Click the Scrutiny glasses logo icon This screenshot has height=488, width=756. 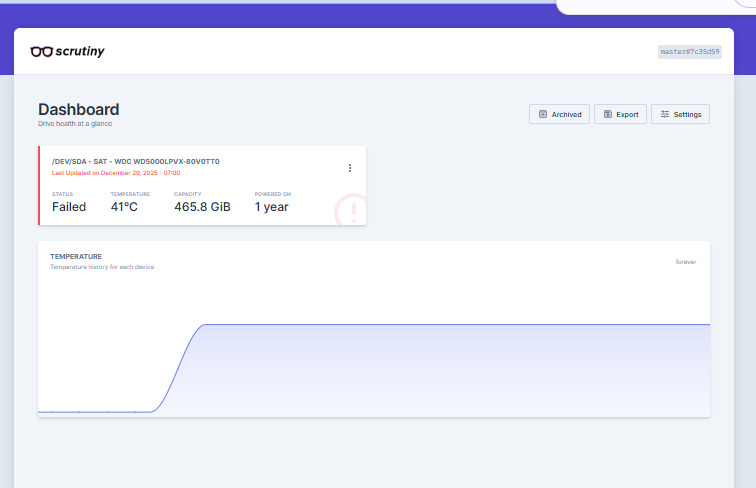(x=42, y=51)
